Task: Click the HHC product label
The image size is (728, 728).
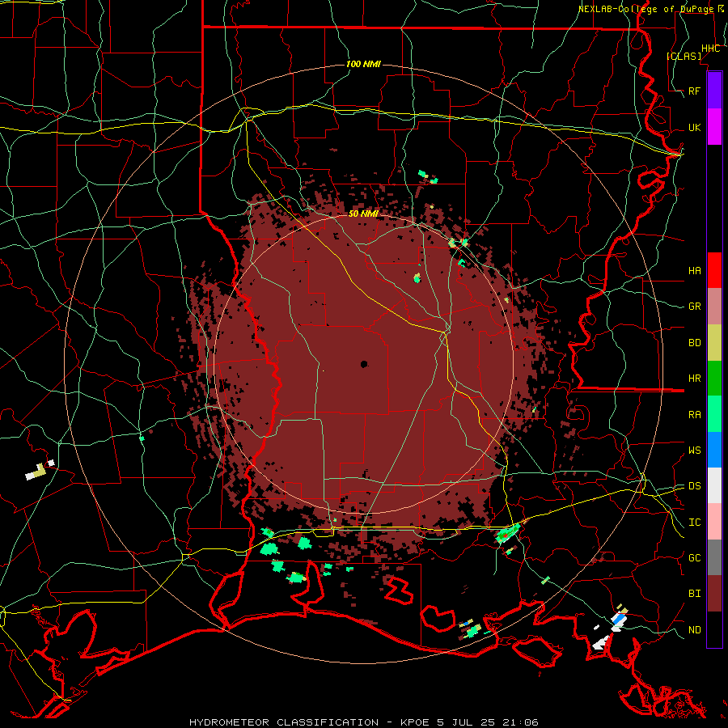Action: point(711,49)
